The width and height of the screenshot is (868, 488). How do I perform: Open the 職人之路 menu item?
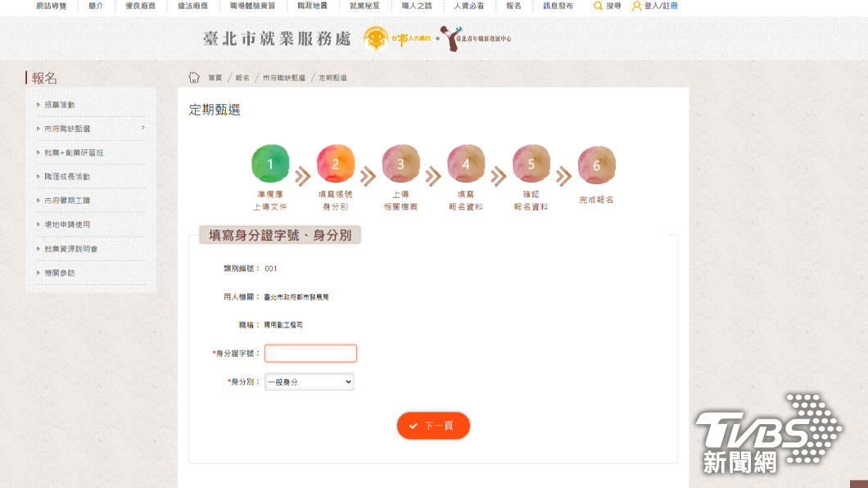click(x=417, y=6)
